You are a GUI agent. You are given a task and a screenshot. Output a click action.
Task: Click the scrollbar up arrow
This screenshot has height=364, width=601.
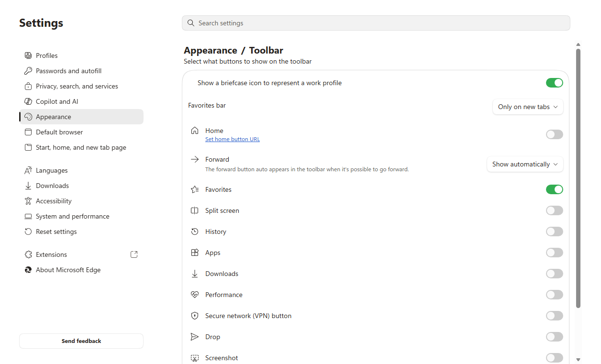578,44
